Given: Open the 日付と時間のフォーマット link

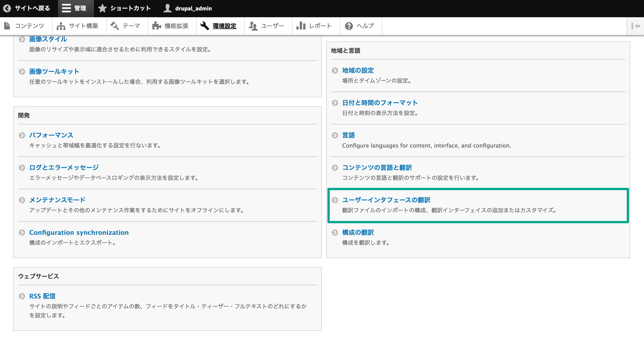Looking at the screenshot, I should click(380, 103).
